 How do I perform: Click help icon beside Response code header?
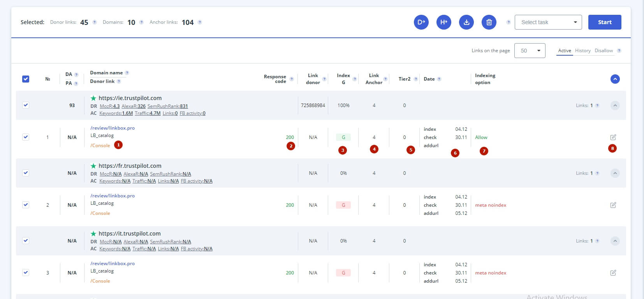coord(291,79)
